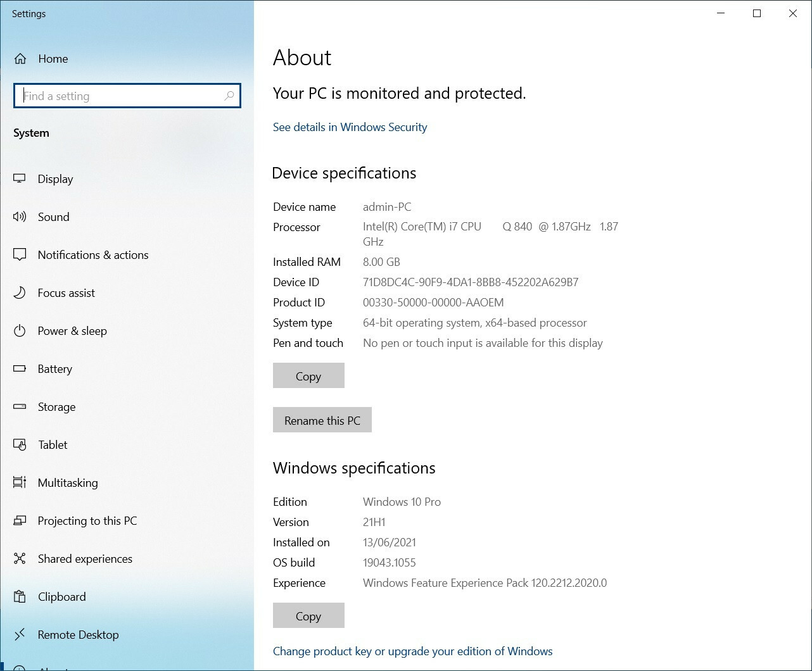The height and width of the screenshot is (671, 812).
Task: Click Product ID 00330-50000-00000-AAOEM
Action: pos(433,303)
